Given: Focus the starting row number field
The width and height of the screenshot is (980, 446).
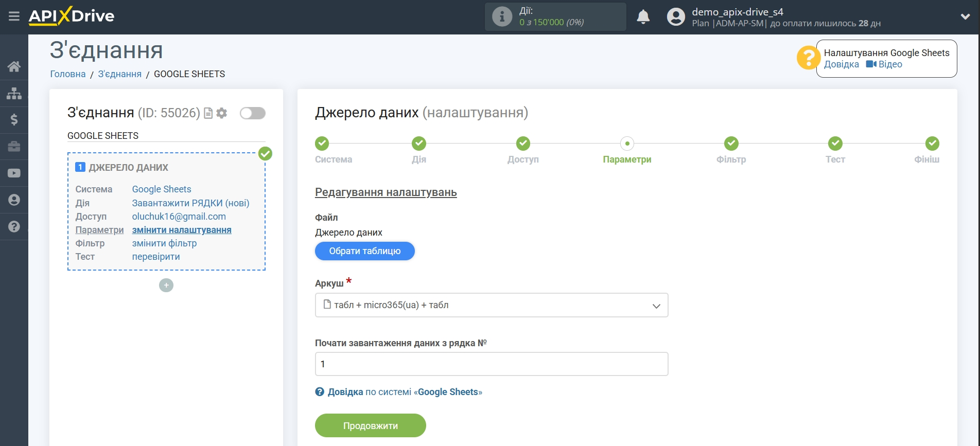Looking at the screenshot, I should 492,364.
